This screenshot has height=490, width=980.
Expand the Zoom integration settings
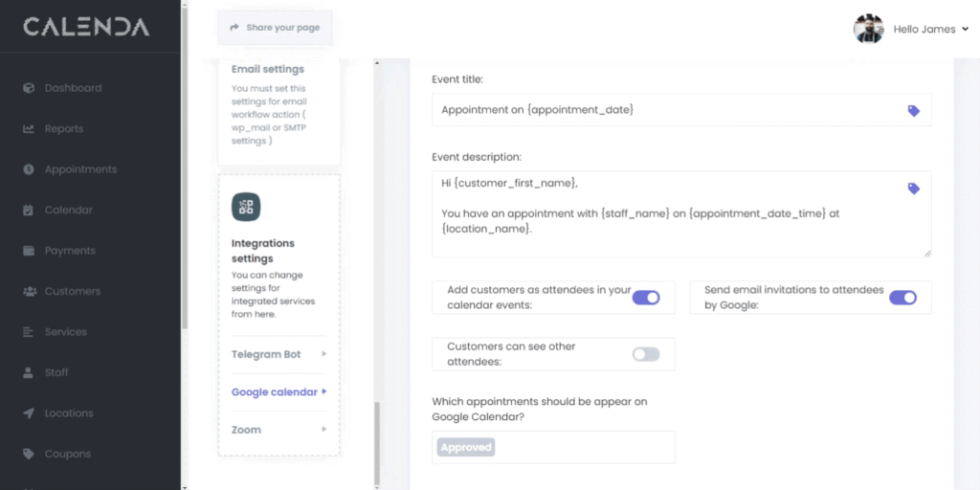click(x=278, y=430)
